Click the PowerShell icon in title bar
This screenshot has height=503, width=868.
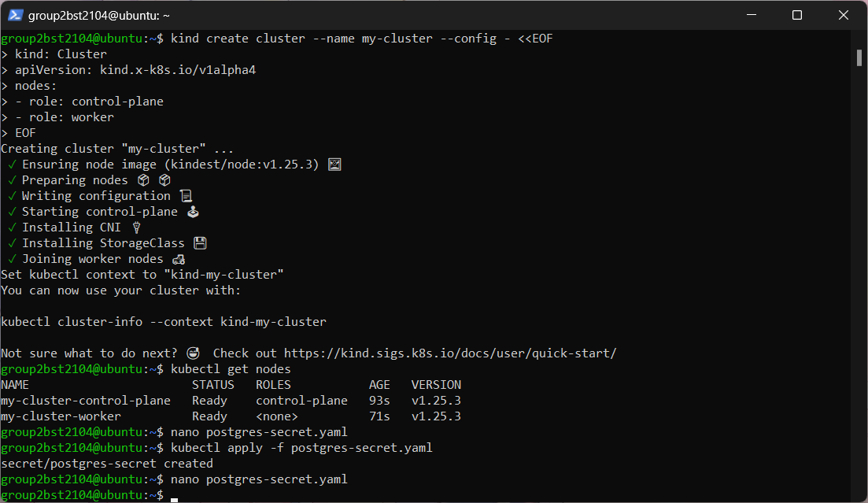click(x=15, y=15)
